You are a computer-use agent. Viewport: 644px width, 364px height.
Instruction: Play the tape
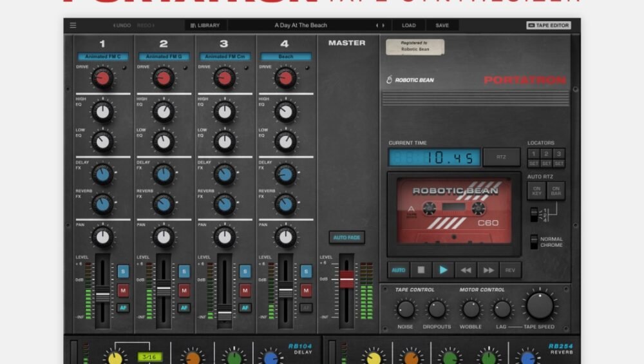443,270
